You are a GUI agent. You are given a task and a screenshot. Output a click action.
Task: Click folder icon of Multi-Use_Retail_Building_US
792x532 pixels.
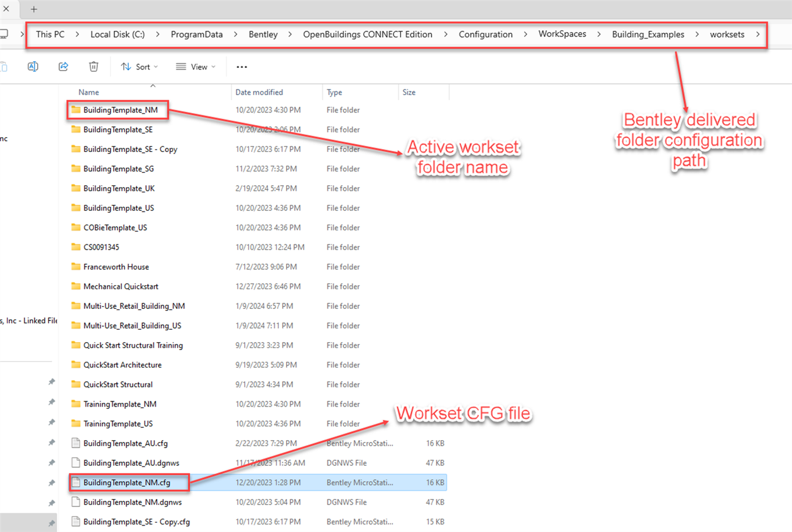click(x=76, y=326)
